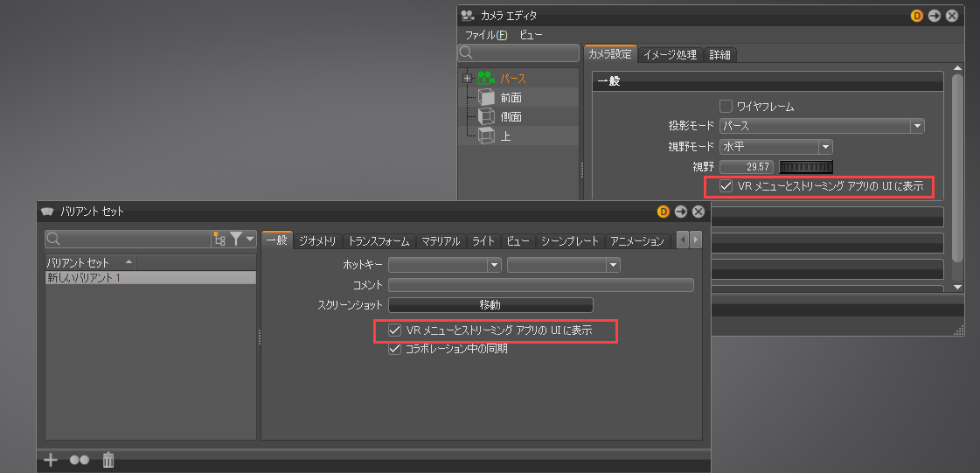Click the camera settings vertical scrollbar
The width and height of the screenshot is (980, 473).
pos(957,169)
